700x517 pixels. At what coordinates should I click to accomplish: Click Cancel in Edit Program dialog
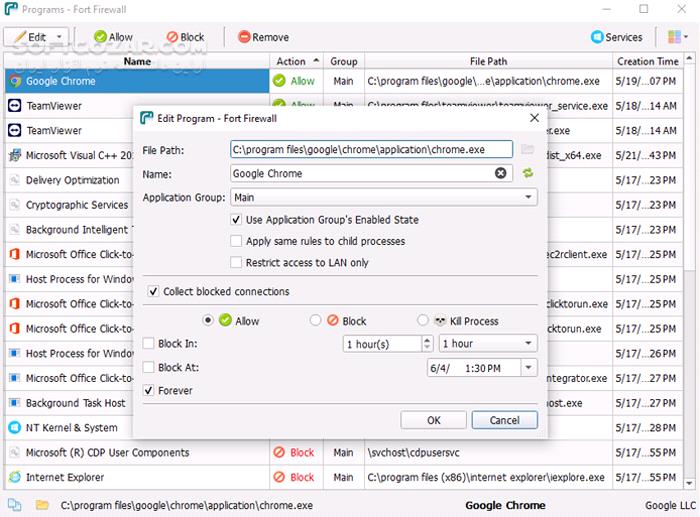[504, 420]
